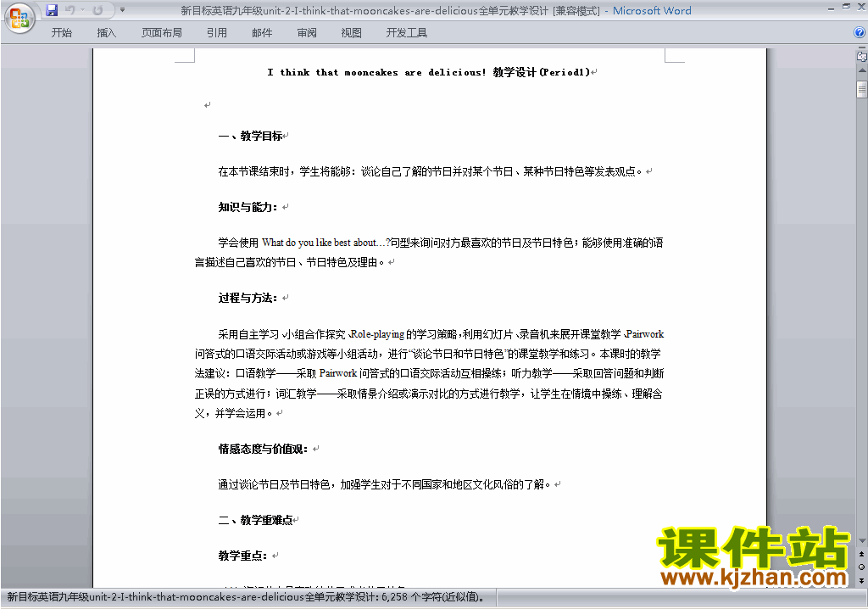868x609 pixels.
Task: Click the heading 一、教学目标
Action: coord(251,136)
